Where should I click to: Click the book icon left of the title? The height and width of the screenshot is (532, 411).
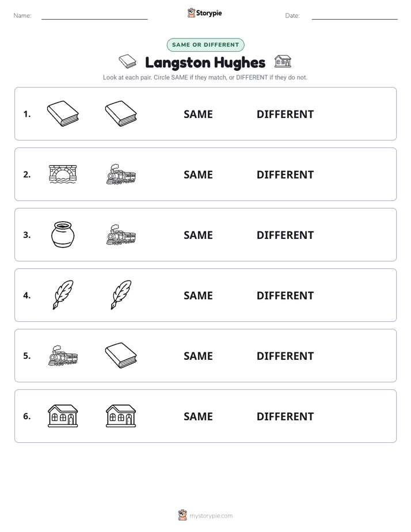(128, 61)
